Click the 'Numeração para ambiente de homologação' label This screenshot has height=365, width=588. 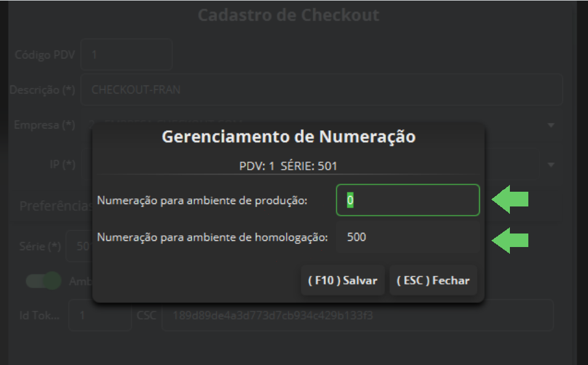(x=212, y=237)
